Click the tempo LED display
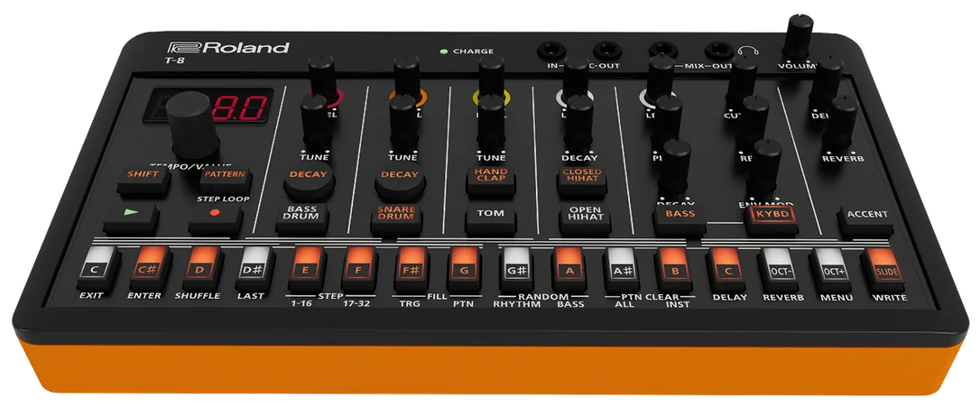The image size is (980, 409). click(208, 105)
